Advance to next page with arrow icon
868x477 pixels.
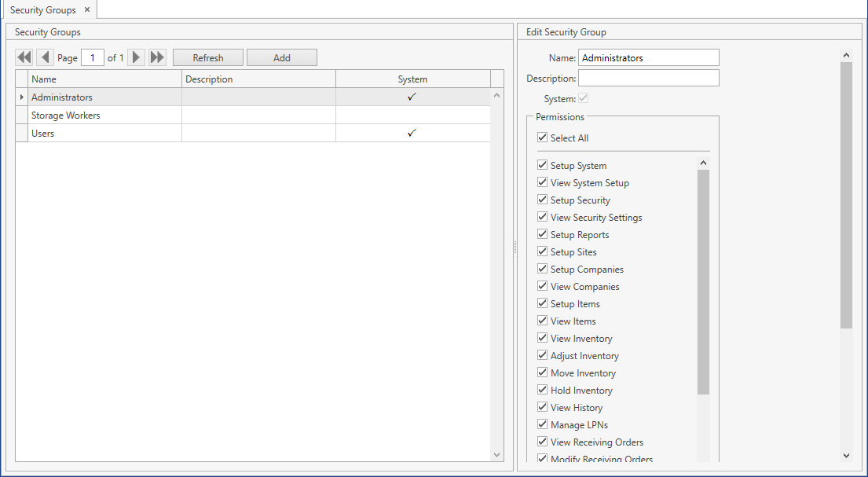coord(136,57)
